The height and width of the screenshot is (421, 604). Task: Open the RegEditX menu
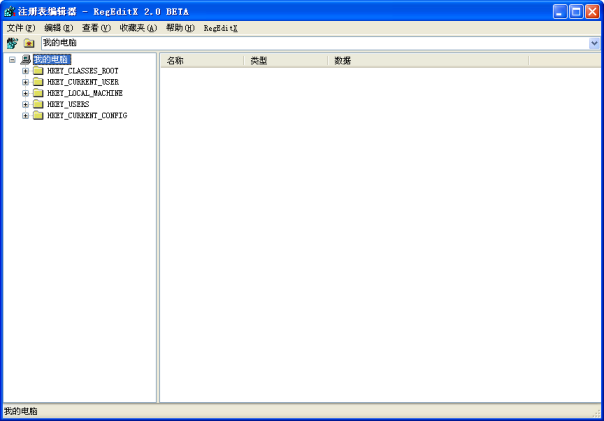click(220, 28)
